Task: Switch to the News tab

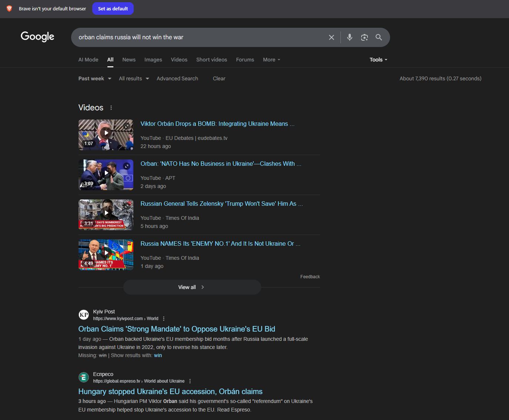Action: pyautogui.click(x=129, y=60)
